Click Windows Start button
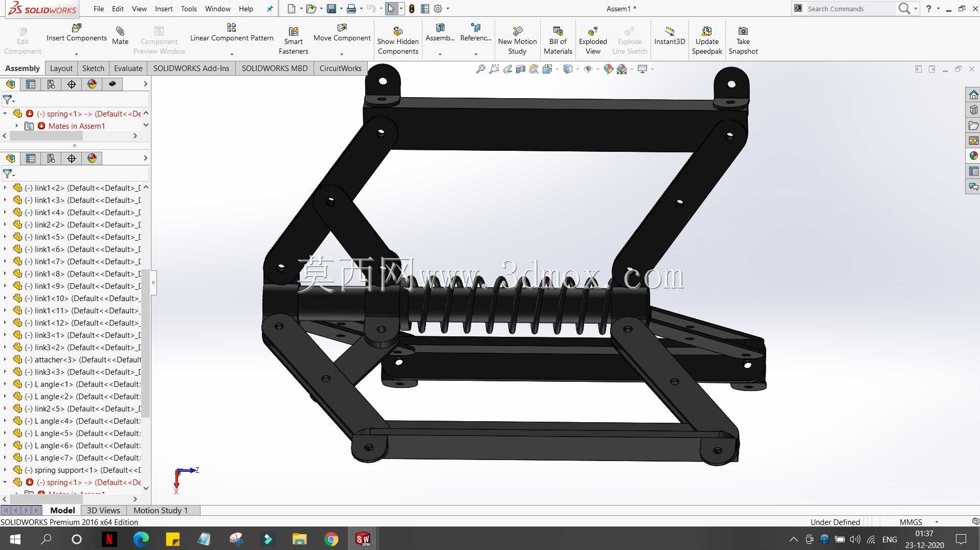 15,539
